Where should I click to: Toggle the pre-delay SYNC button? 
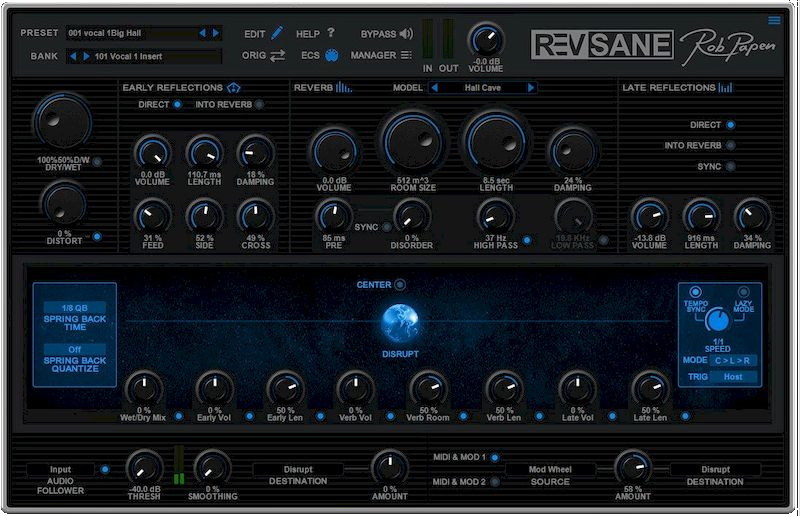387,227
